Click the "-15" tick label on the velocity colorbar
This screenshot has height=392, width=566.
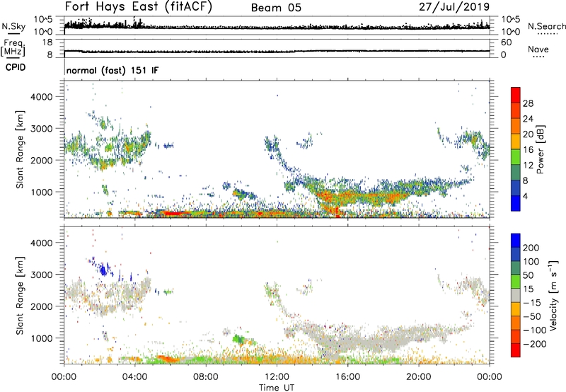[x=532, y=303]
